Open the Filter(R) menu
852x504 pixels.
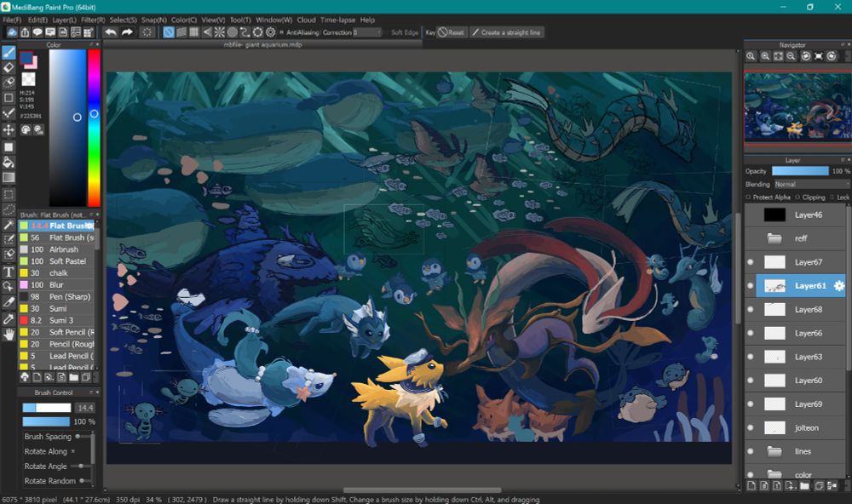(x=93, y=20)
